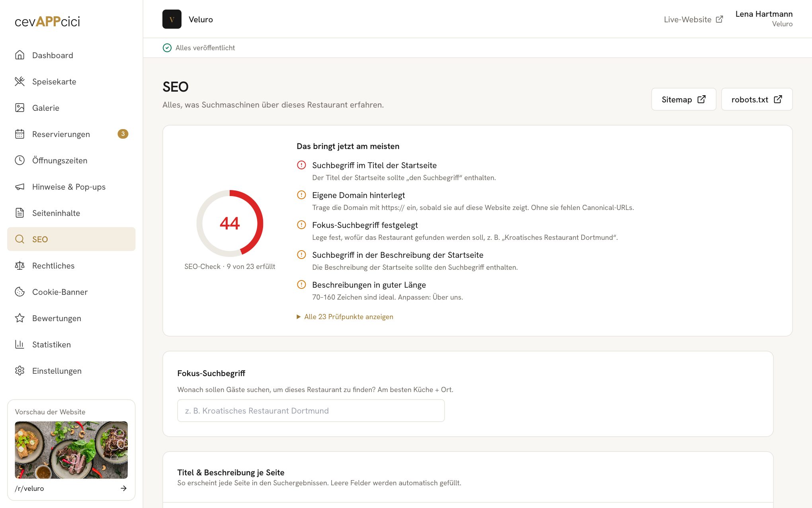Click the Hinweise & Pop-ups megaphone icon

(x=20, y=186)
